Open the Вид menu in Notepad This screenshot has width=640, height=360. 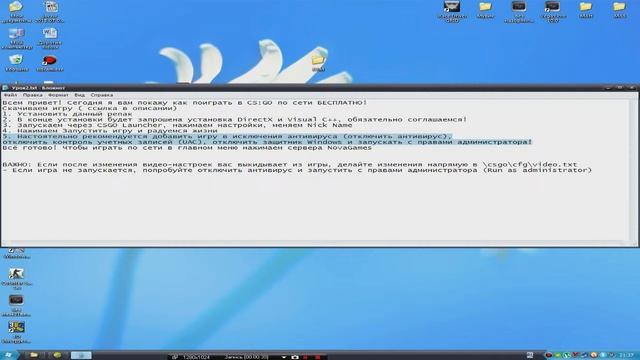tap(80, 95)
